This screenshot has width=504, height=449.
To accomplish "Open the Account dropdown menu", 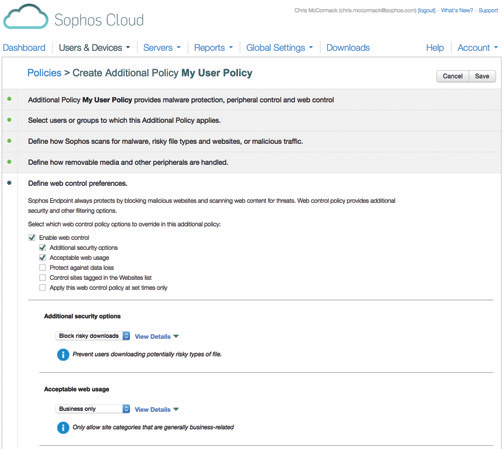I will coord(478,48).
